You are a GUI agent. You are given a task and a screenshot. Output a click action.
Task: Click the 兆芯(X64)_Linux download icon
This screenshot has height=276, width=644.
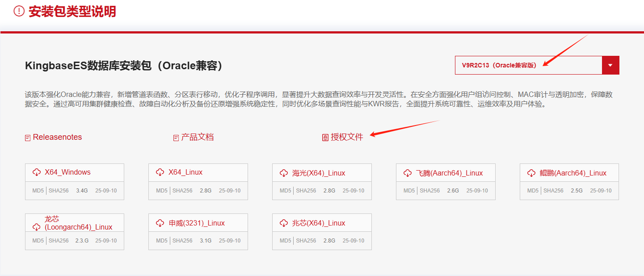tap(284, 223)
